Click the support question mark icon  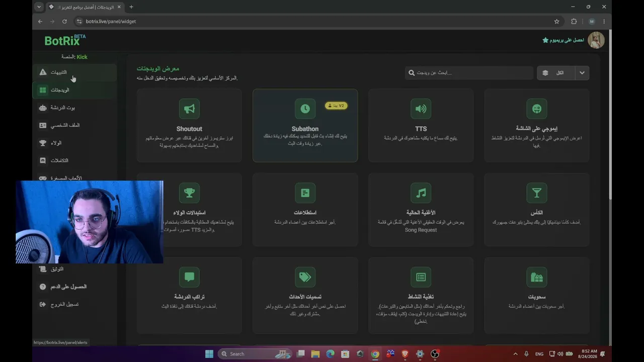pyautogui.click(x=43, y=287)
